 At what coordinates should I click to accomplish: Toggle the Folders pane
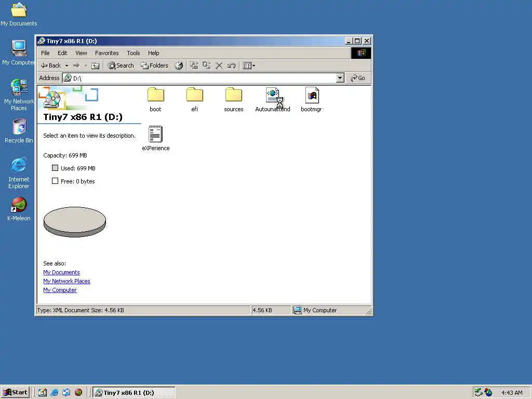click(154, 65)
